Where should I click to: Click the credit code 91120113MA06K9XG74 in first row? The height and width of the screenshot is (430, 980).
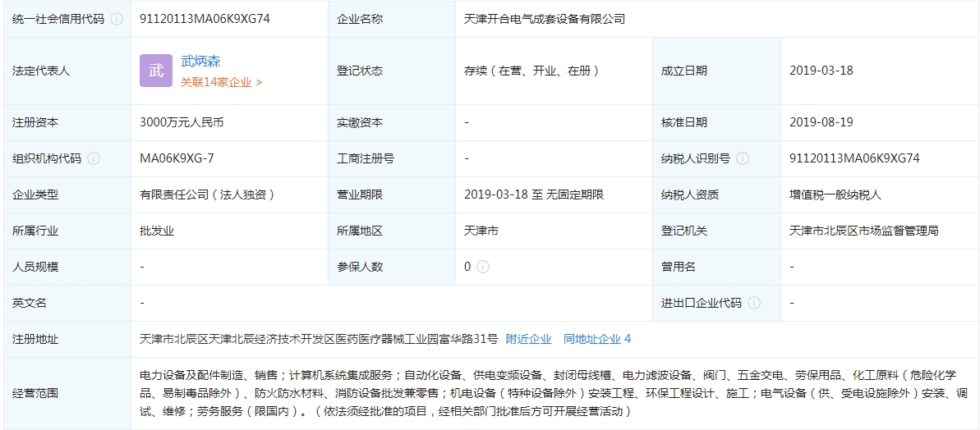click(x=205, y=19)
